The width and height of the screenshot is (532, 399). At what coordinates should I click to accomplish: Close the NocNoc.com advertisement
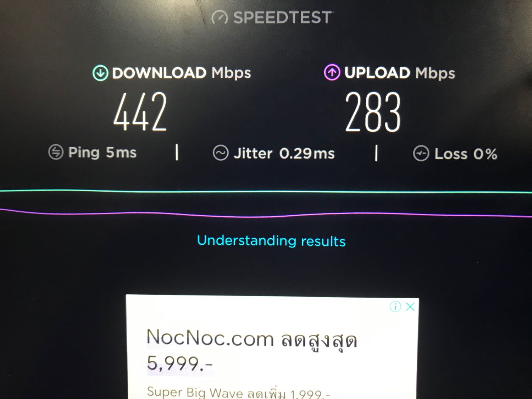tap(410, 306)
